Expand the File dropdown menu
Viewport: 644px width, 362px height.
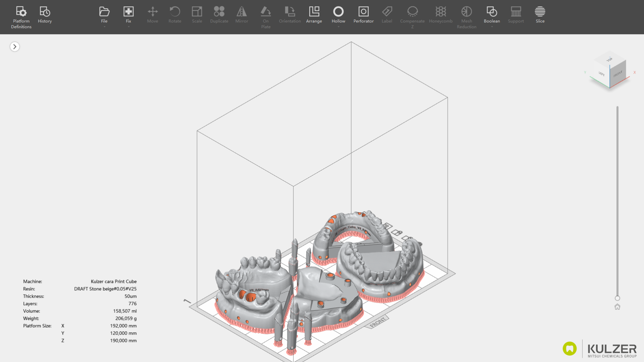pyautogui.click(x=104, y=27)
